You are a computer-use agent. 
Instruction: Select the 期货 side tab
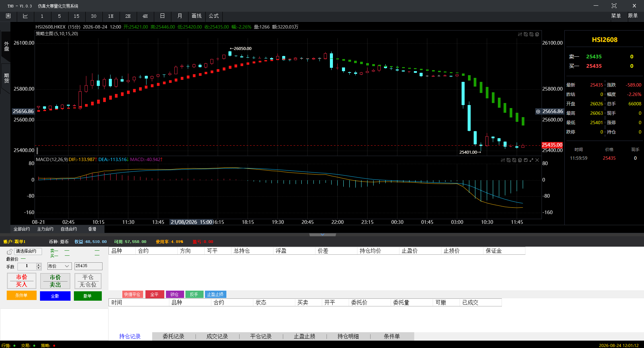tap(6, 78)
